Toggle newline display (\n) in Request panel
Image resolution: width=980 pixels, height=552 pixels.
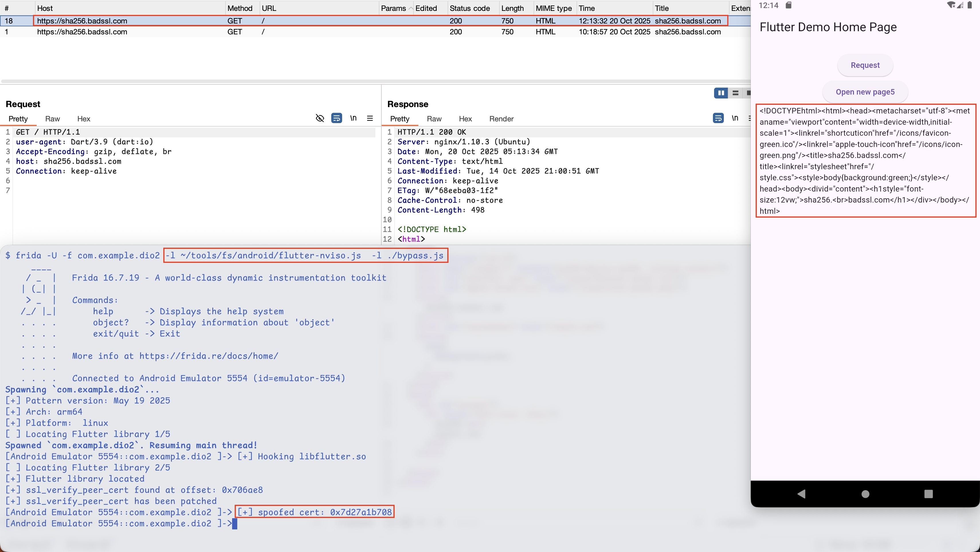pos(353,118)
